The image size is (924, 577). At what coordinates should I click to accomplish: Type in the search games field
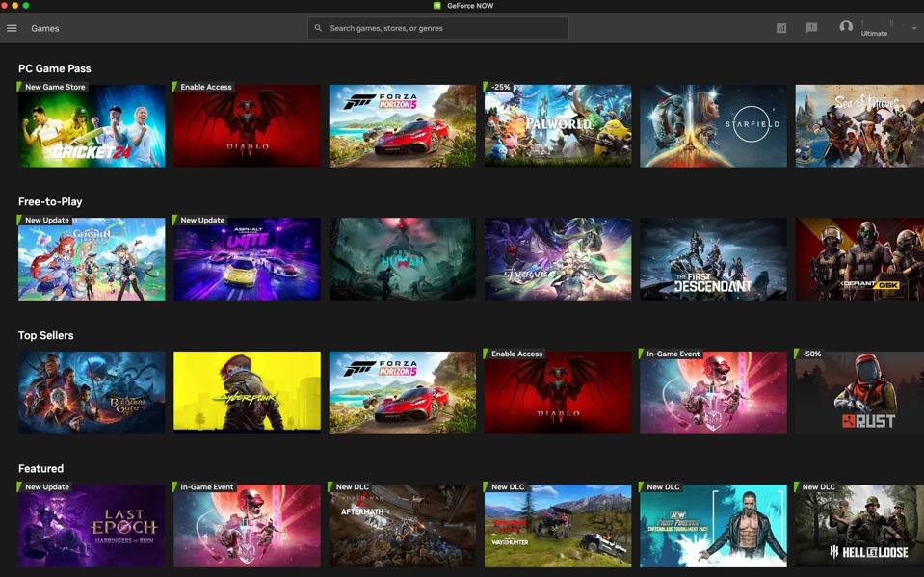coord(443,28)
